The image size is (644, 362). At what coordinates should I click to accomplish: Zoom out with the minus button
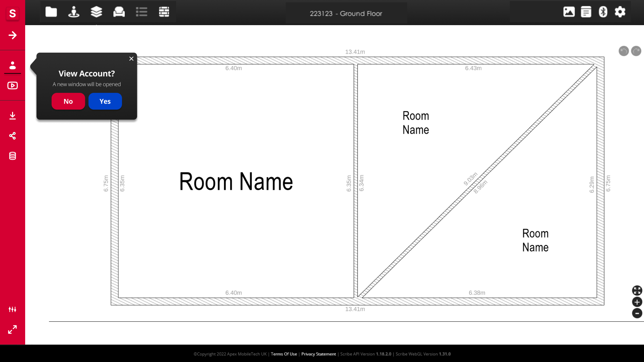point(637,313)
